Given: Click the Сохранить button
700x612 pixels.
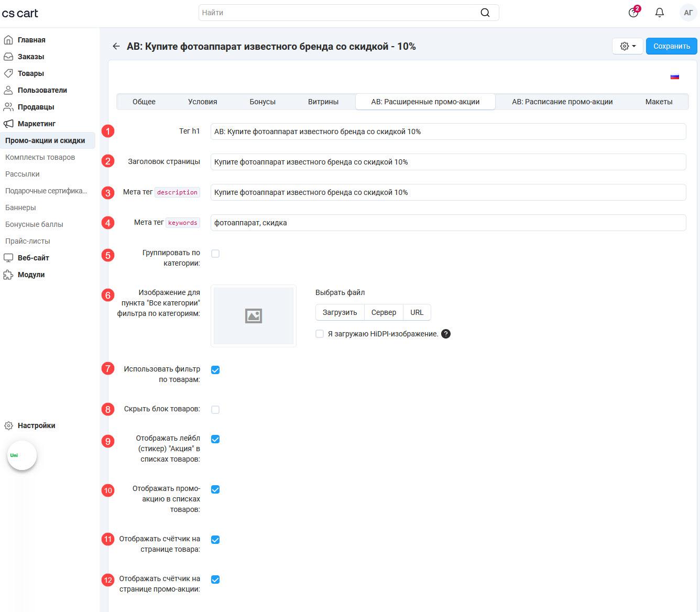Looking at the screenshot, I should point(671,46).
